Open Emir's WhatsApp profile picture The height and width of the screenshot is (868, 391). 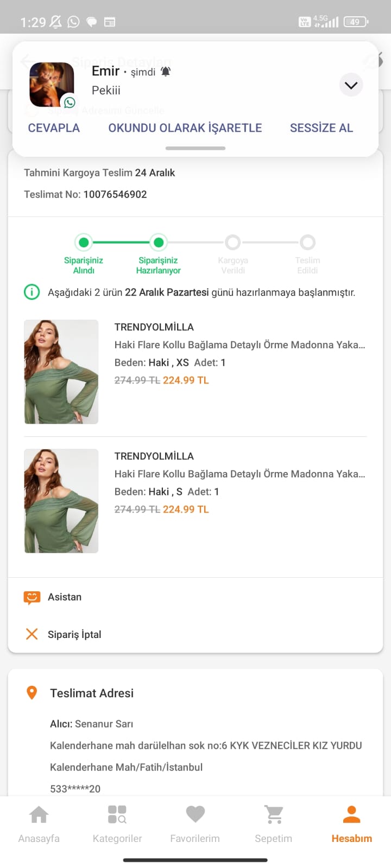tap(52, 85)
